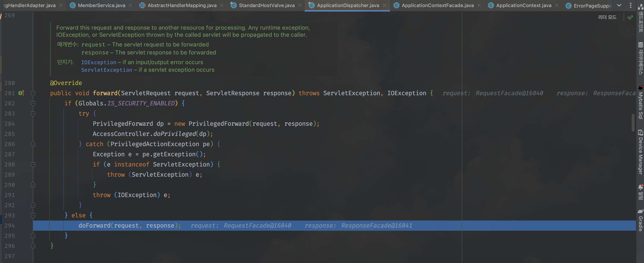Click IS_SECURITY_ENABLED constant on line 282

click(x=141, y=103)
